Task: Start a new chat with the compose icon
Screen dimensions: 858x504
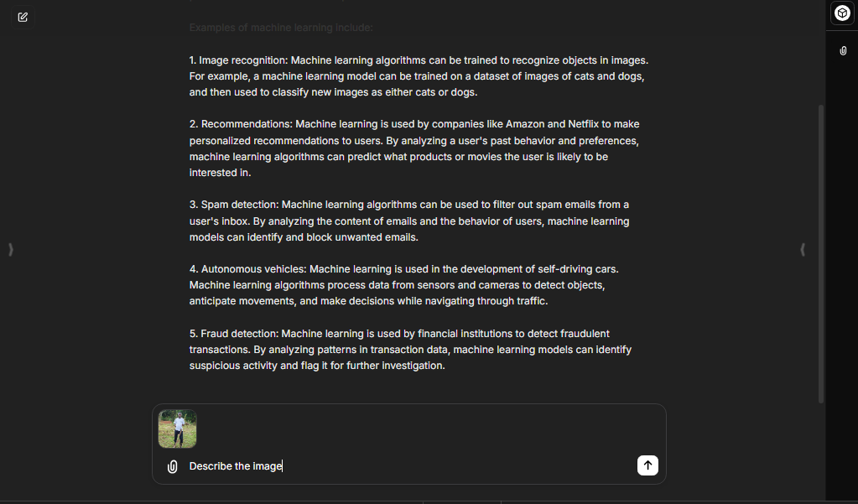Action: 23,17
